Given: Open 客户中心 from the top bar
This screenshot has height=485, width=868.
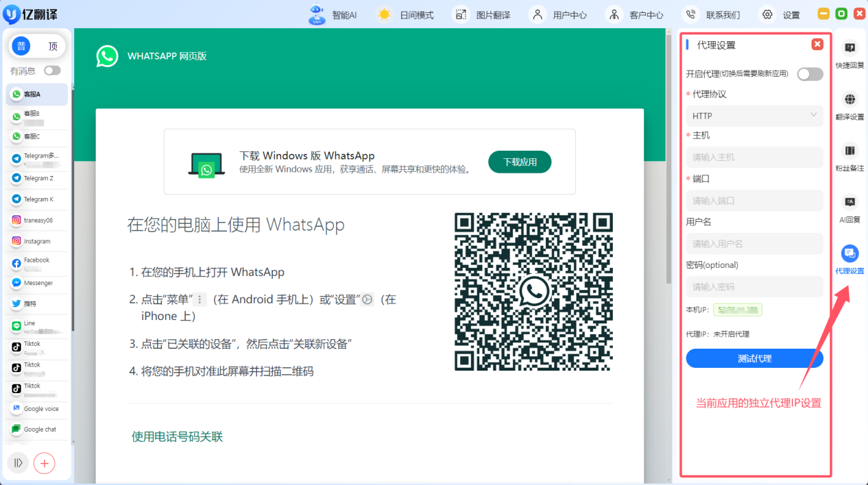Looking at the screenshot, I should [631, 13].
